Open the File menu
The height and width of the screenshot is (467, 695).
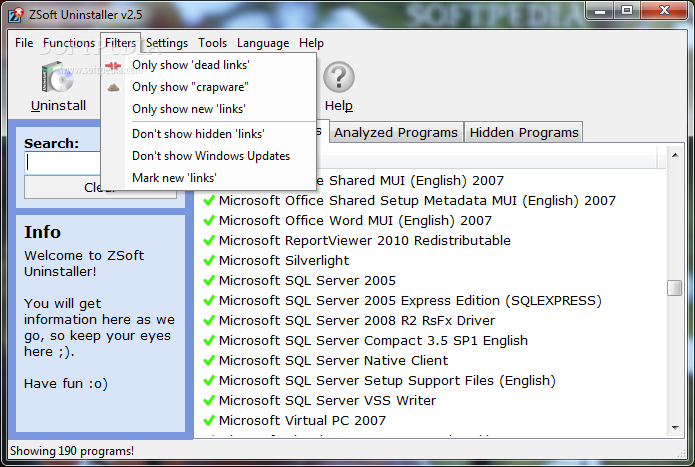pyautogui.click(x=24, y=43)
